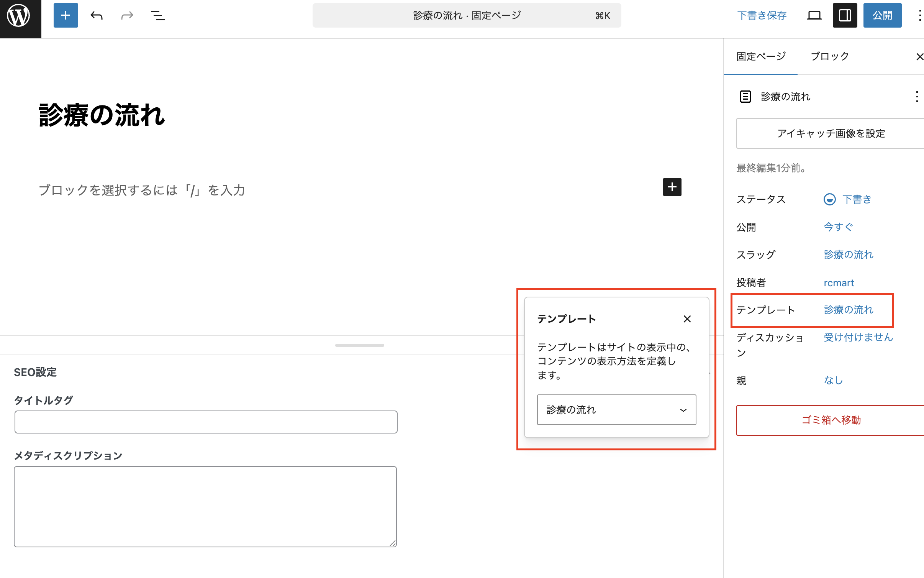The height and width of the screenshot is (578, 924).
Task: Close the テンプレート popover
Action: pos(687,319)
